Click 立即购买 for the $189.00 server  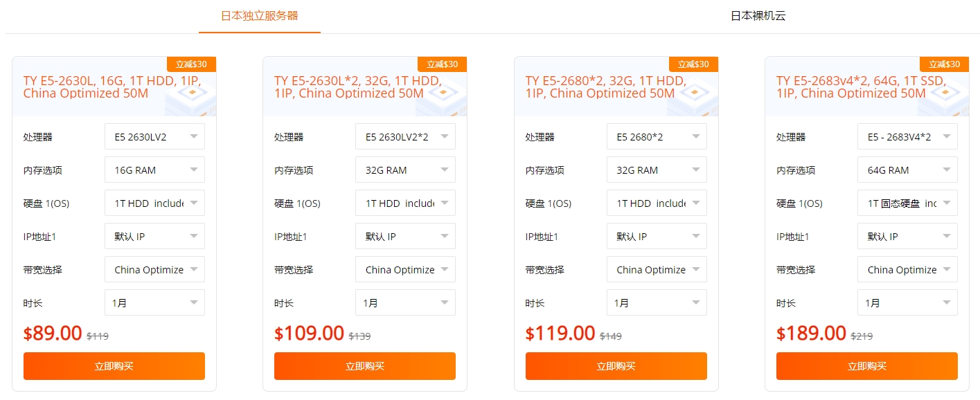point(867,366)
